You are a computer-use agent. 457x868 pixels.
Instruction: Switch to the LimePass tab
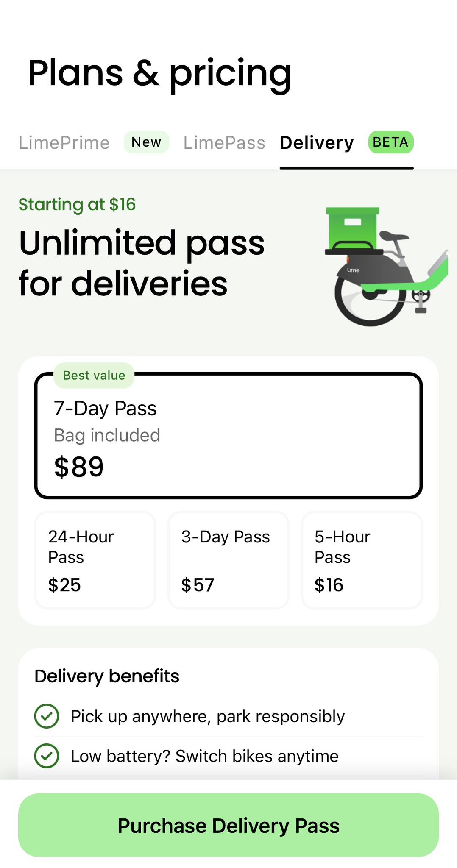tap(224, 143)
